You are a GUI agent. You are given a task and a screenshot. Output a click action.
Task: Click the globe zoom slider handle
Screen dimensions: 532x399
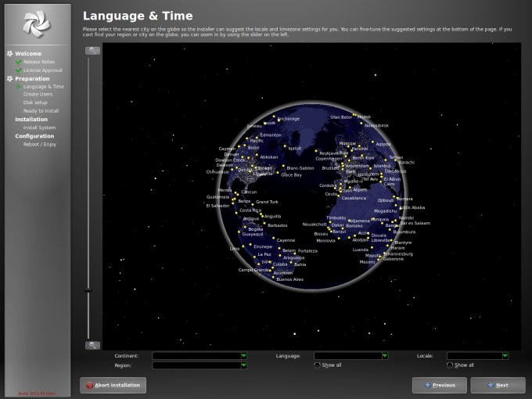tap(88, 290)
